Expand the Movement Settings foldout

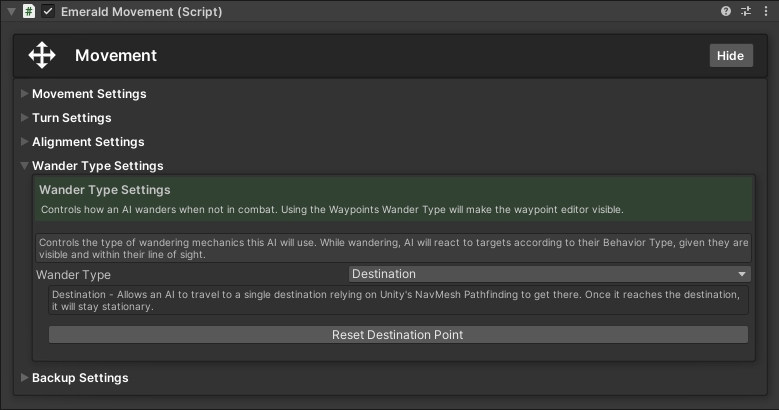tap(89, 94)
